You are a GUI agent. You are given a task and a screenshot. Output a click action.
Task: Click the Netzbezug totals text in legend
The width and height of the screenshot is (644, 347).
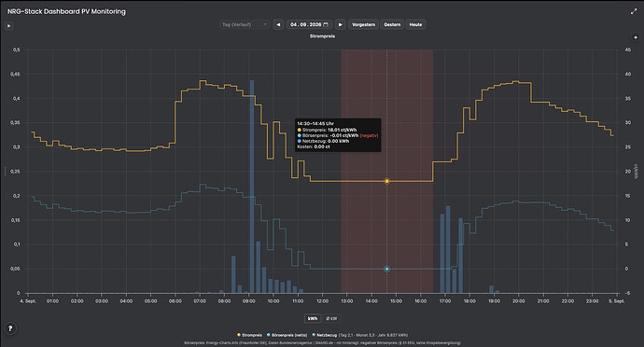(x=373, y=335)
